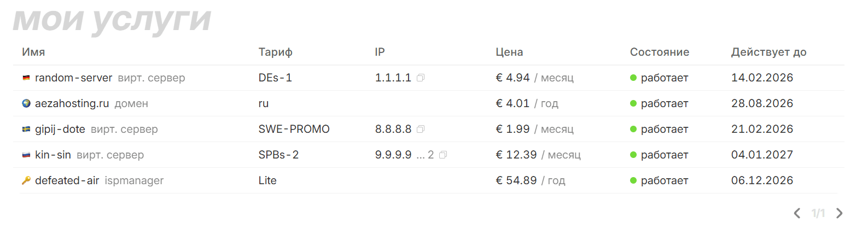Sort by the Действует до column header
Screen dimensions: 868x229
point(768,52)
